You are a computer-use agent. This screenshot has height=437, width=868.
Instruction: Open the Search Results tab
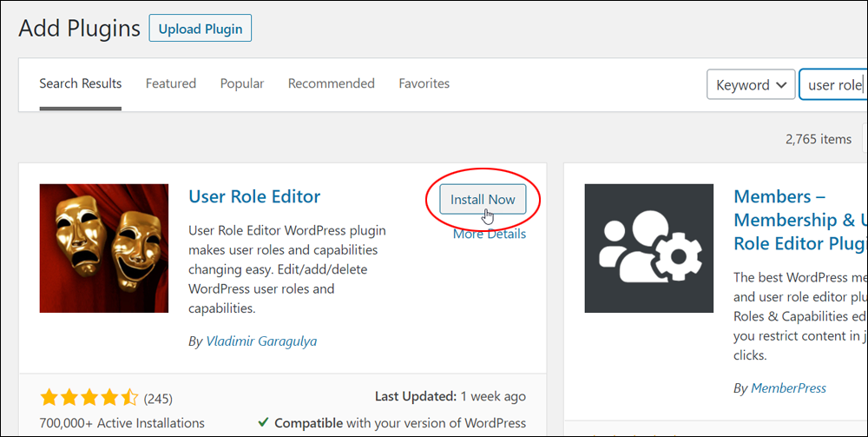(80, 83)
